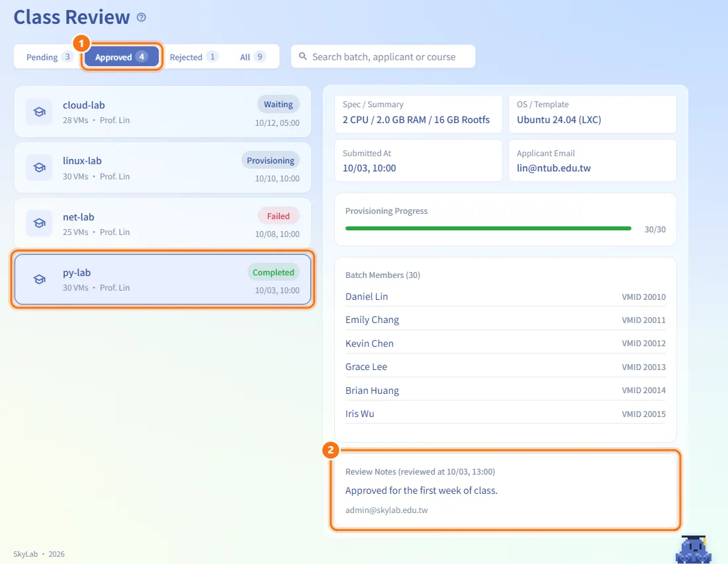
Task: Click the SkyLab 2026 footer text
Action: click(x=39, y=554)
